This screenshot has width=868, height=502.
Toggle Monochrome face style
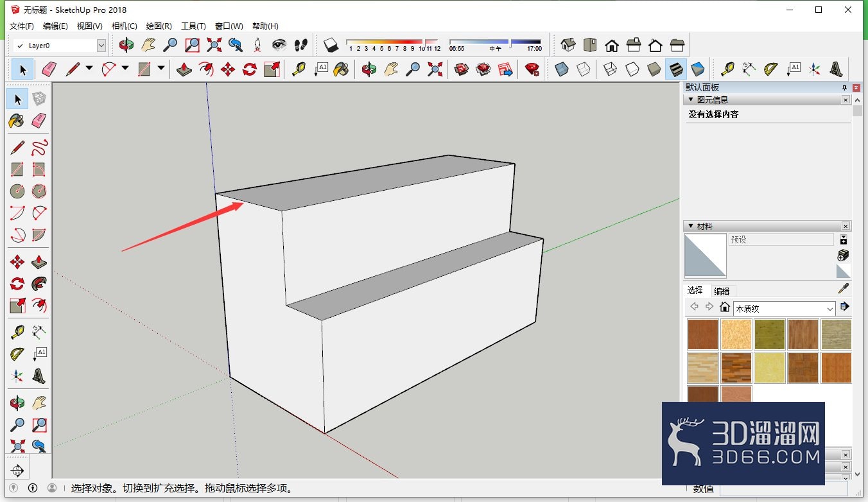coord(697,69)
